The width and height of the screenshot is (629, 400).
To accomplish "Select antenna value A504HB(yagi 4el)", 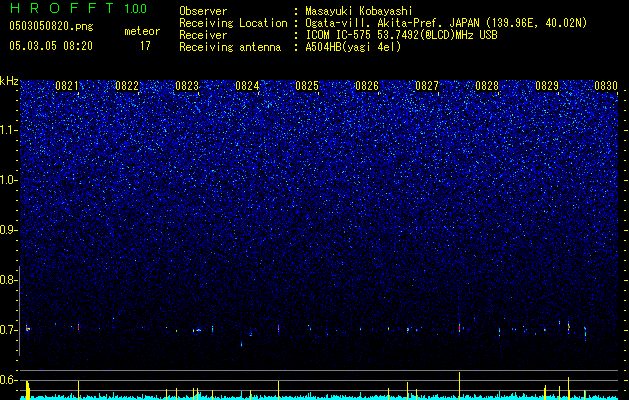I will click(x=353, y=47).
